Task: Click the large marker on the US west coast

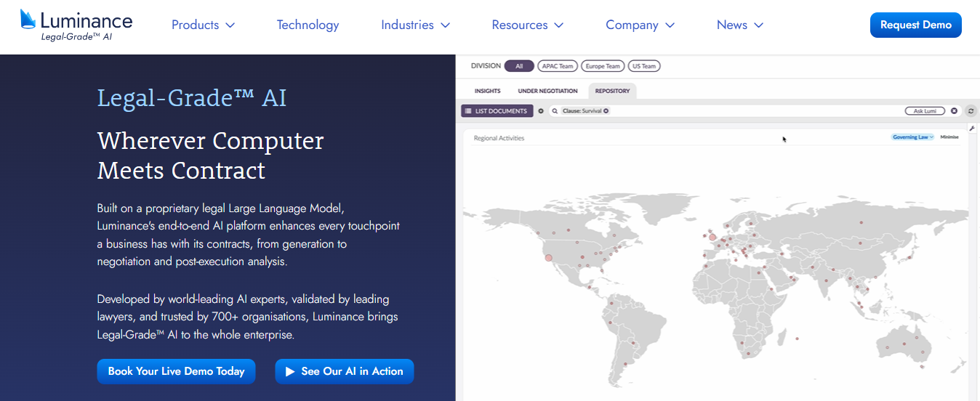Action: 549,257
